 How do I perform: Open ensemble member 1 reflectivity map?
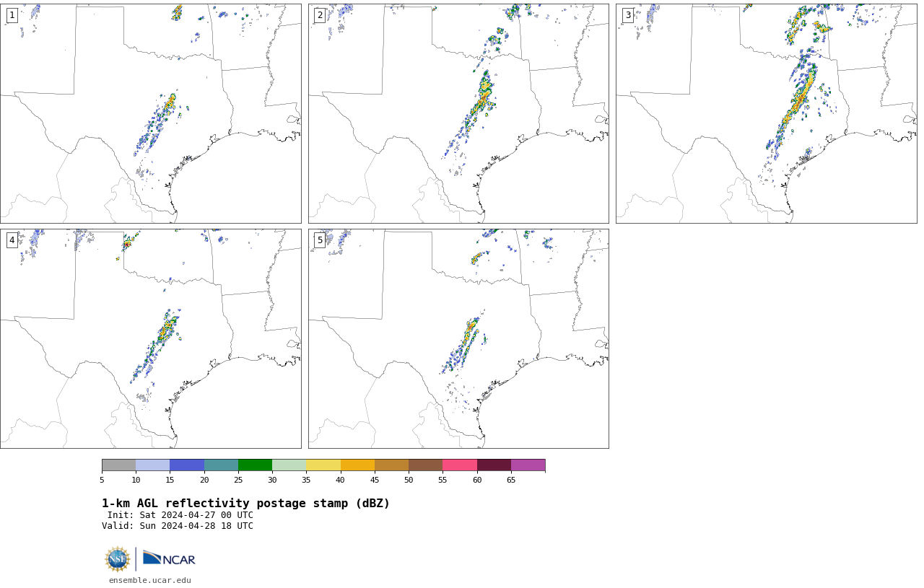tap(151, 113)
